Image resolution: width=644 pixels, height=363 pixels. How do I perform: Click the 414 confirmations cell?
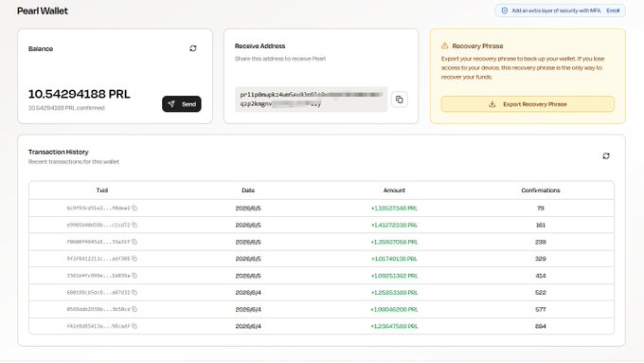point(541,276)
